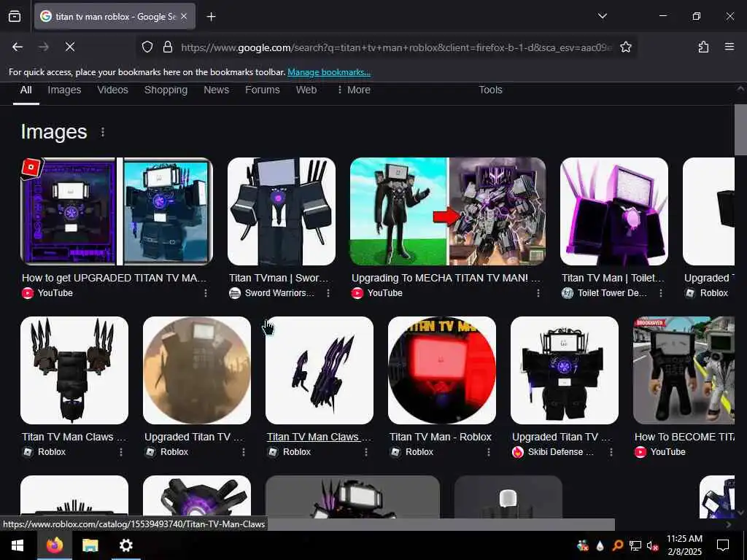The image size is (747, 560).
Task: Open the notification center
Action: (723, 545)
